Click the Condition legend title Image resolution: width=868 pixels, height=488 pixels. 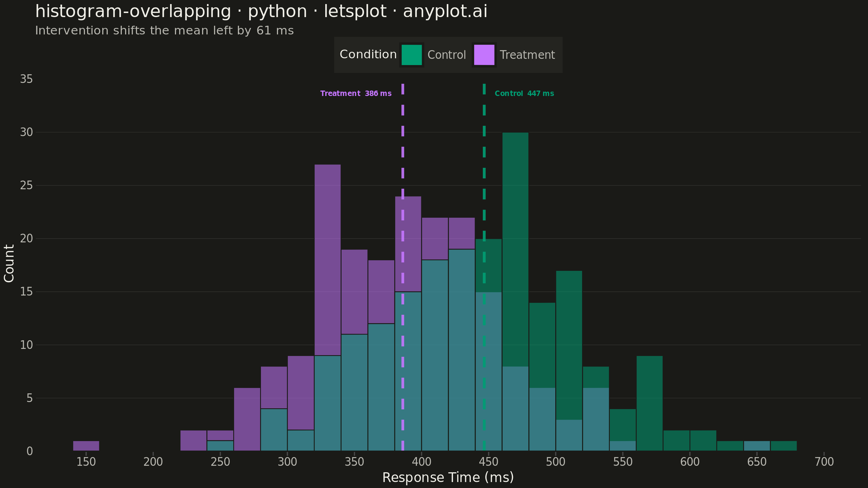pyautogui.click(x=368, y=54)
